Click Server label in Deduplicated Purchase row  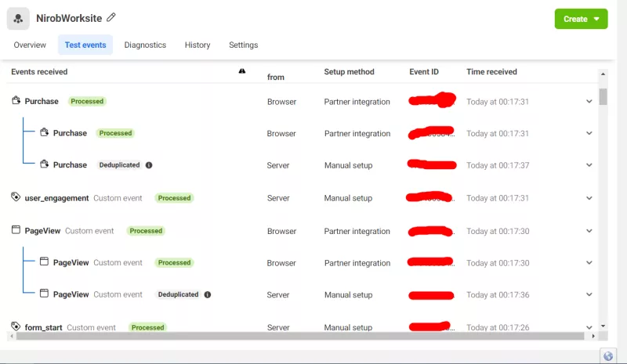coord(278,165)
